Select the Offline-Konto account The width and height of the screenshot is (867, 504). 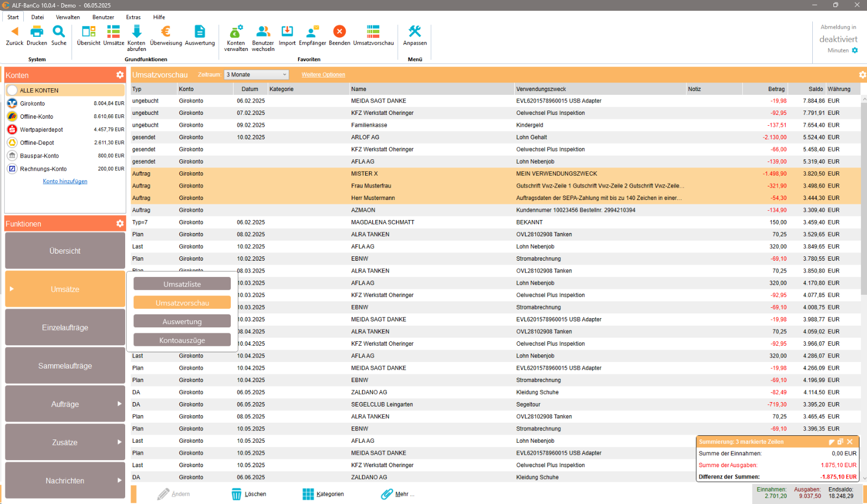[65, 117]
